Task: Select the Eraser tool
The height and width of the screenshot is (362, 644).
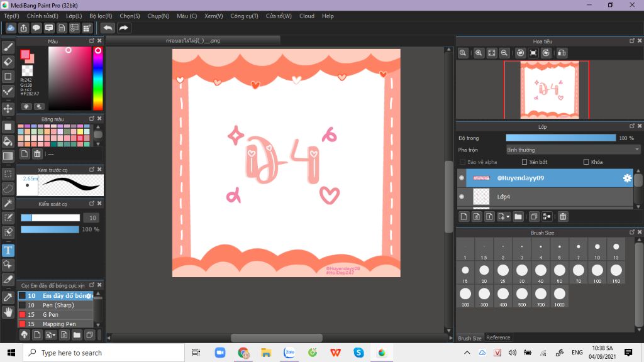Action: pyautogui.click(x=8, y=62)
